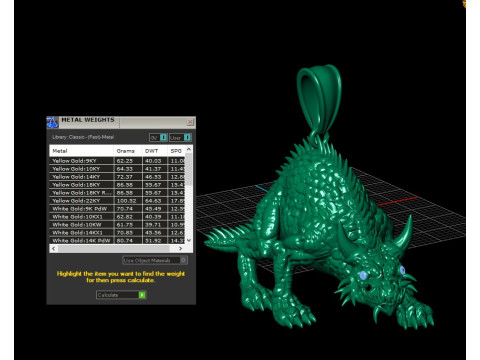
Task: Click the 51.92 DWT cell
Action: (155, 240)
